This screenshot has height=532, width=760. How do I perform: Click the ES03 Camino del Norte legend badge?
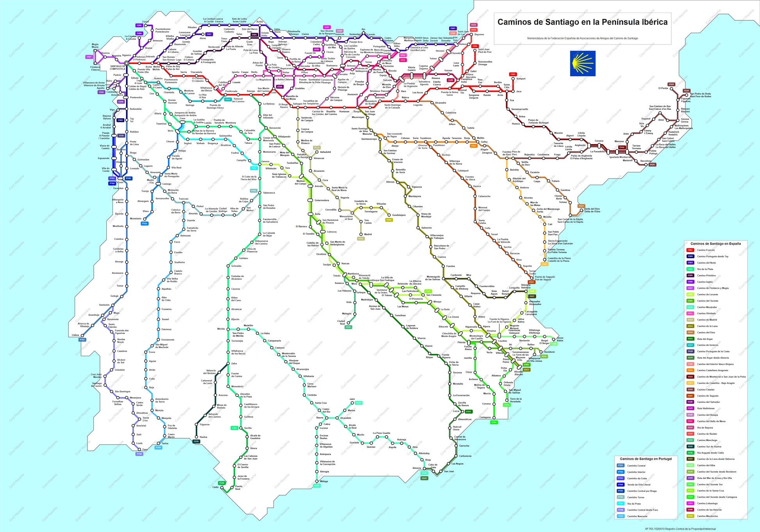pyautogui.click(x=690, y=263)
